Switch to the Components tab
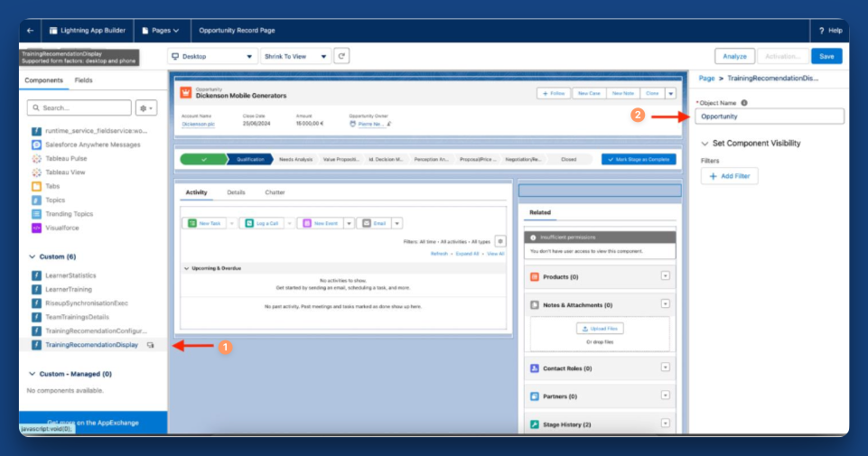This screenshot has height=456, width=868. 43,80
